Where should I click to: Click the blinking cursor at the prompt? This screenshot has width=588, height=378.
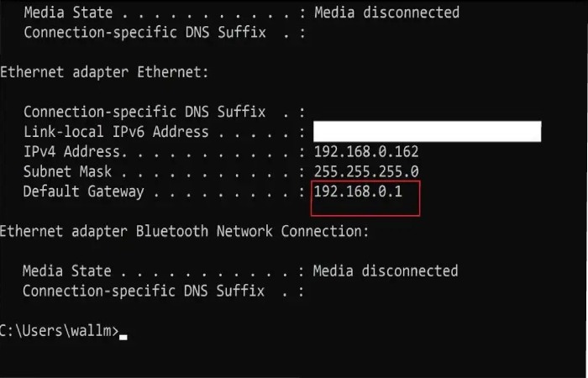pos(123,337)
